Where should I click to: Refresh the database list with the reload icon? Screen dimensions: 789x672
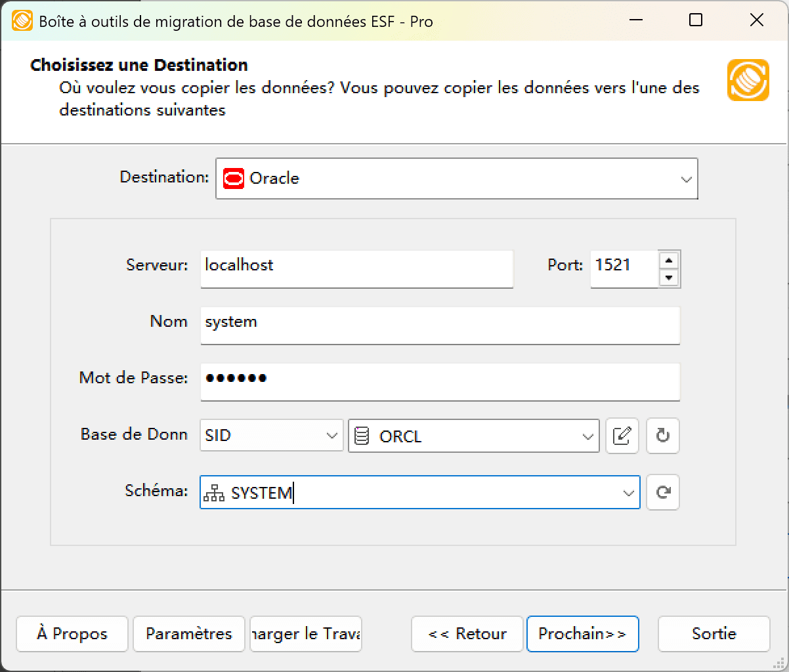pyautogui.click(x=662, y=436)
